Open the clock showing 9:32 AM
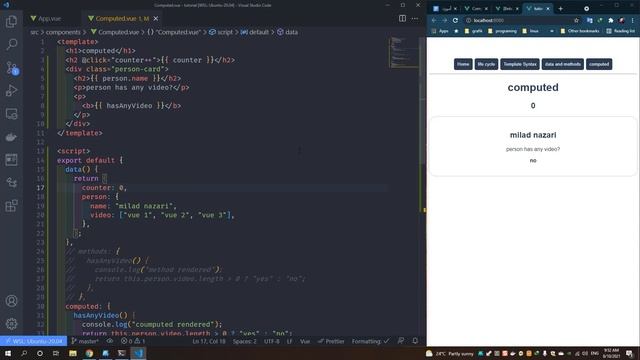The height and width of the screenshot is (360, 640). coord(611,353)
